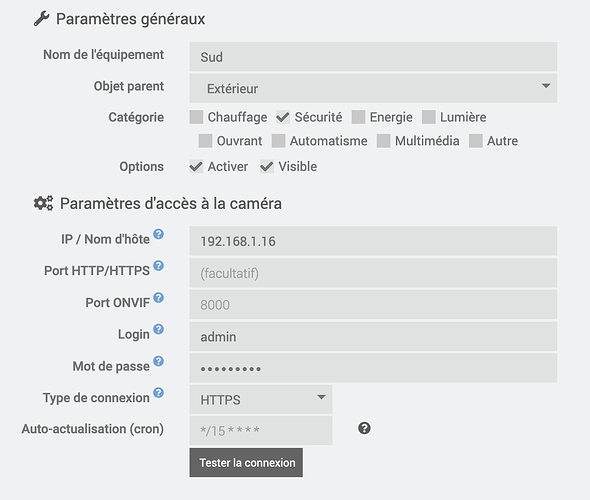Open the Objet parent dropdown
The image size is (590, 500).
(373, 88)
